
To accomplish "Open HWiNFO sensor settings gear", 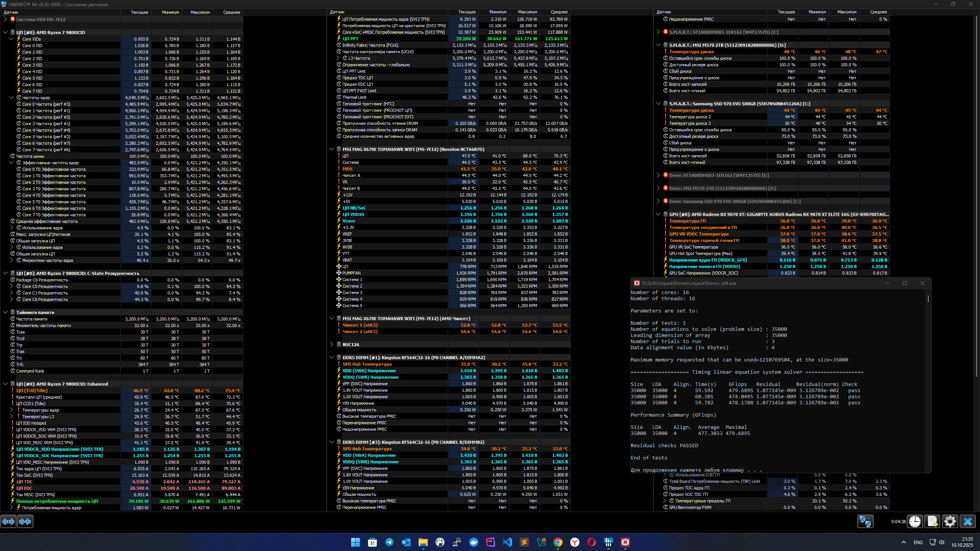I will [950, 522].
